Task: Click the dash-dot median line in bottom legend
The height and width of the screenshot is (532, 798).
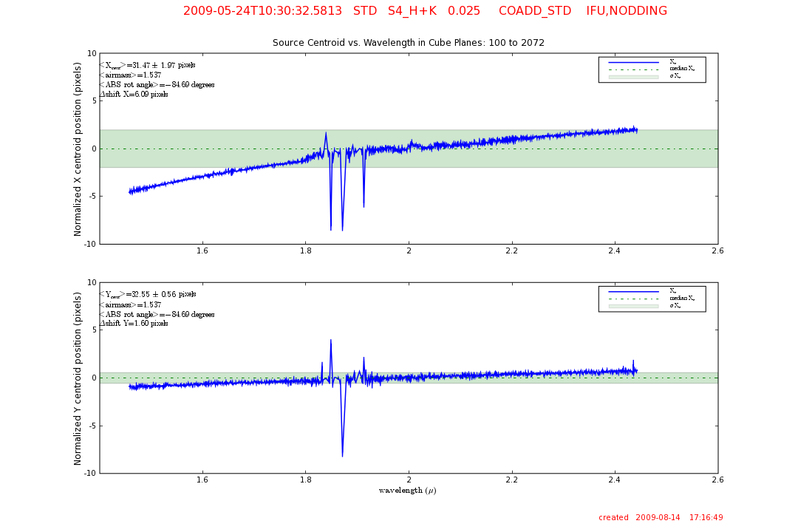Action: (633, 299)
